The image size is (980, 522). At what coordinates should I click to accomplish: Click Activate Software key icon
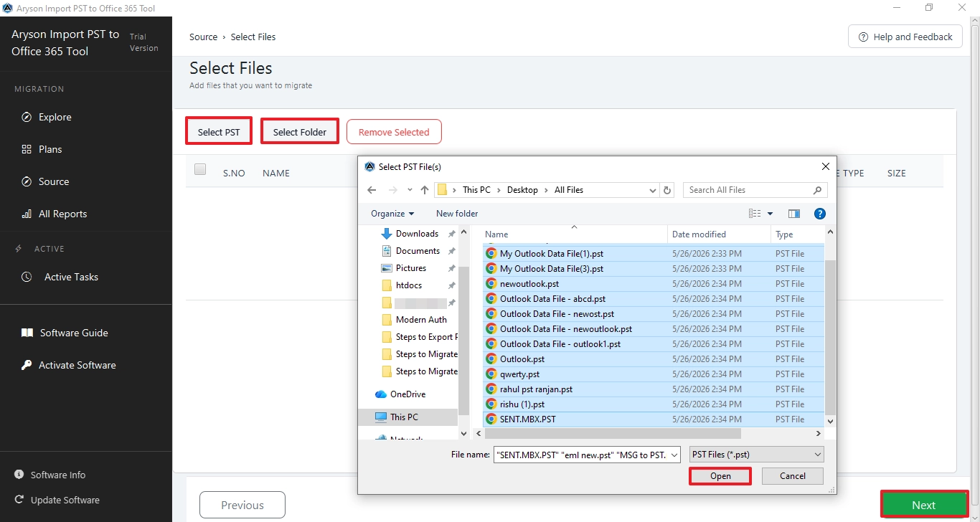pyautogui.click(x=27, y=365)
